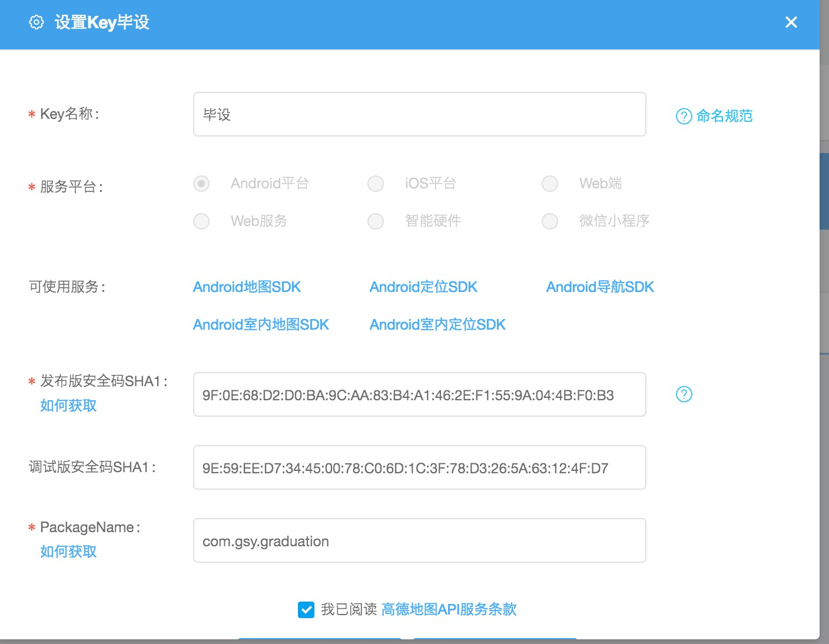Click the dialog title 设置Key毕设
Image resolution: width=829 pixels, height=644 pixels.
102,22
